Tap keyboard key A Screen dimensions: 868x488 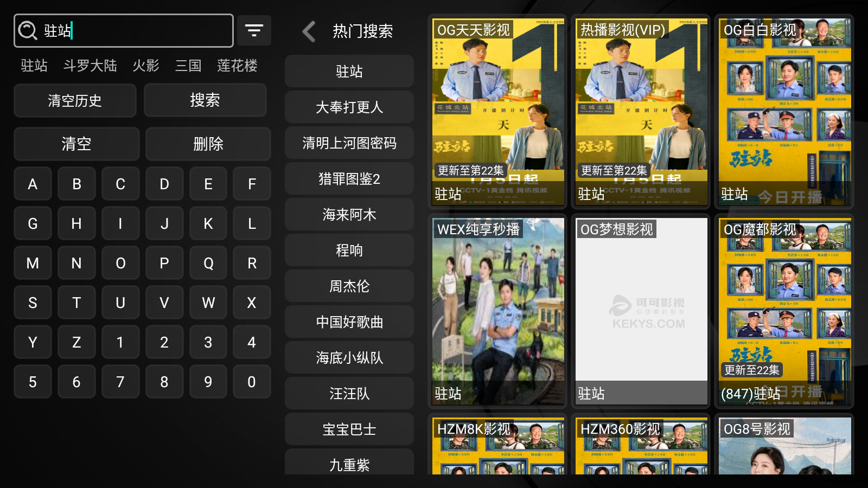tap(33, 184)
